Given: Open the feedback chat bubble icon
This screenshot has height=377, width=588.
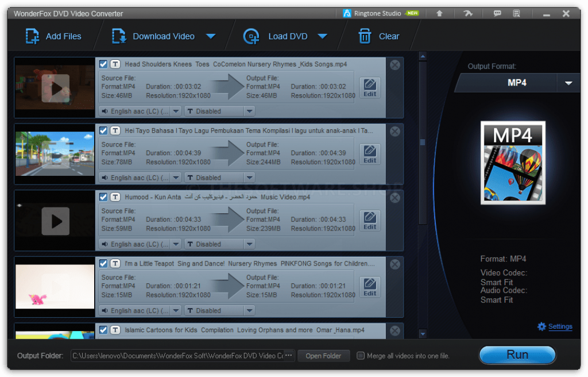Looking at the screenshot, I should tap(497, 13).
